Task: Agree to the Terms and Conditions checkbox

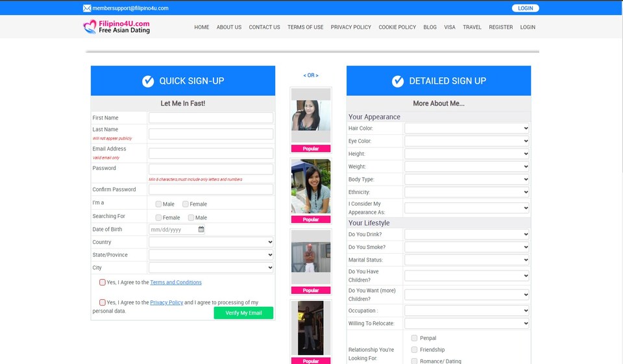Action: pos(103,282)
